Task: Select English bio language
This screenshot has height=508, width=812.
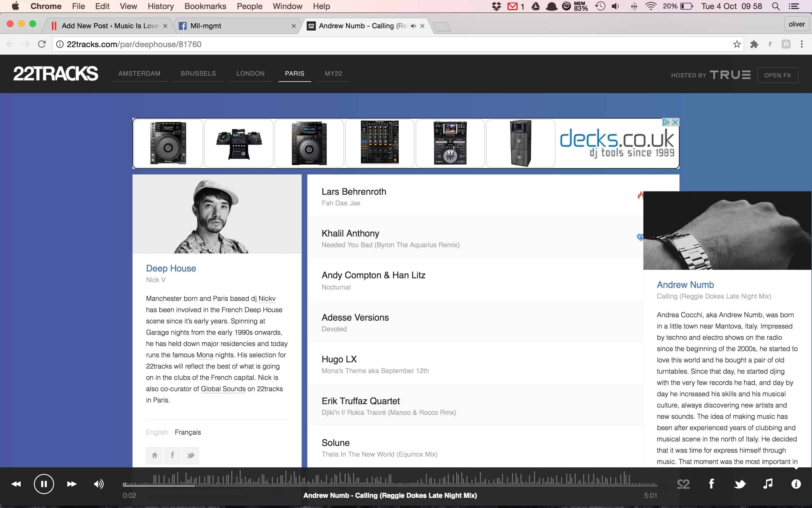Action: coord(157,432)
